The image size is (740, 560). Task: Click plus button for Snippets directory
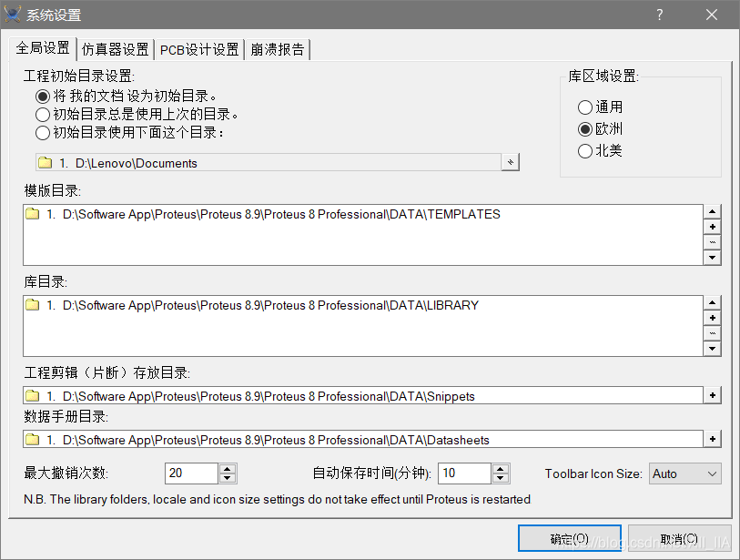pos(712,395)
